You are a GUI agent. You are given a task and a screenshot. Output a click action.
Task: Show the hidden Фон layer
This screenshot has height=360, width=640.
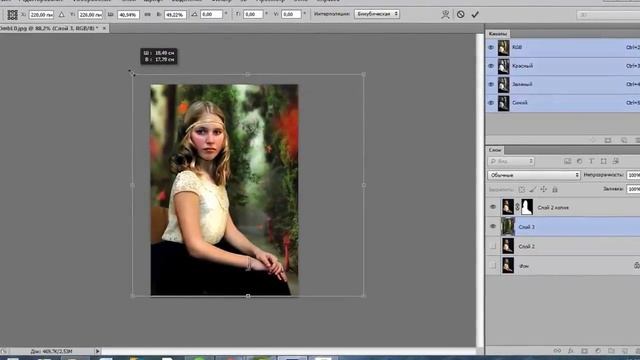coord(493,266)
